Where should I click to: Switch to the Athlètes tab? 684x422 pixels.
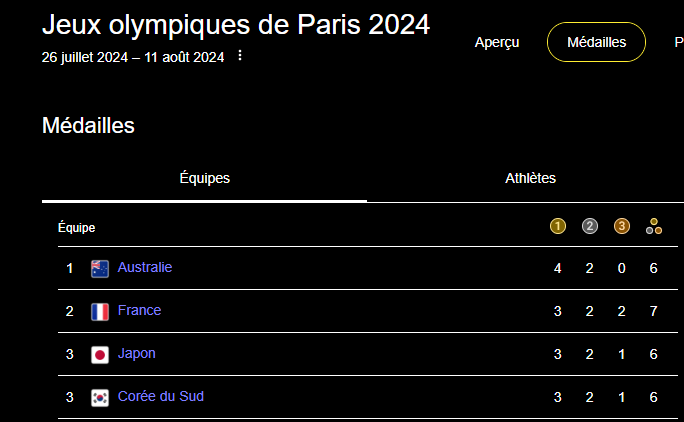click(x=530, y=179)
